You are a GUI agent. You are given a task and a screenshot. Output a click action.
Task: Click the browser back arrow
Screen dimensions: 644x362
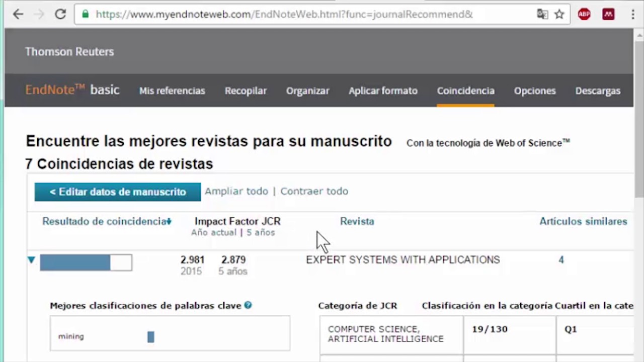point(18,14)
